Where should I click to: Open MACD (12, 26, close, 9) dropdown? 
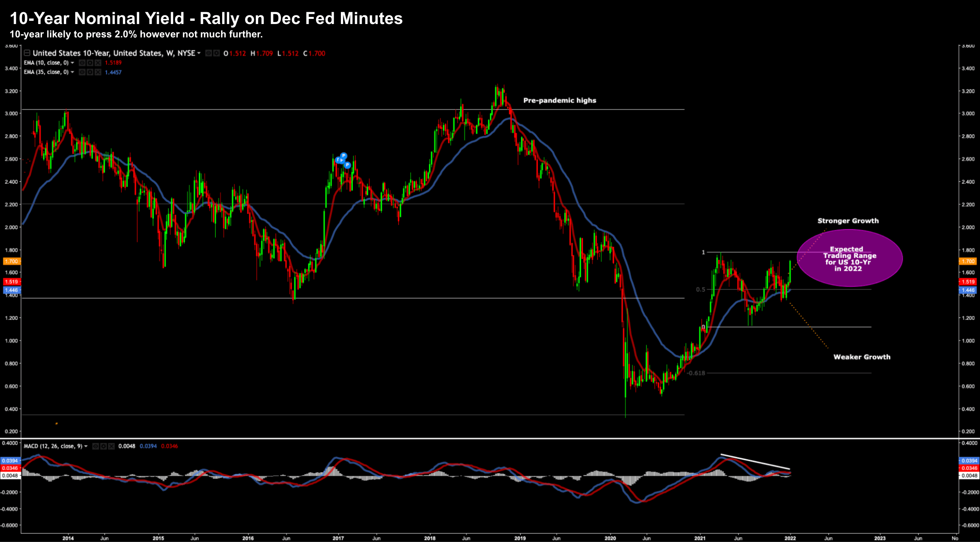[x=86, y=446]
